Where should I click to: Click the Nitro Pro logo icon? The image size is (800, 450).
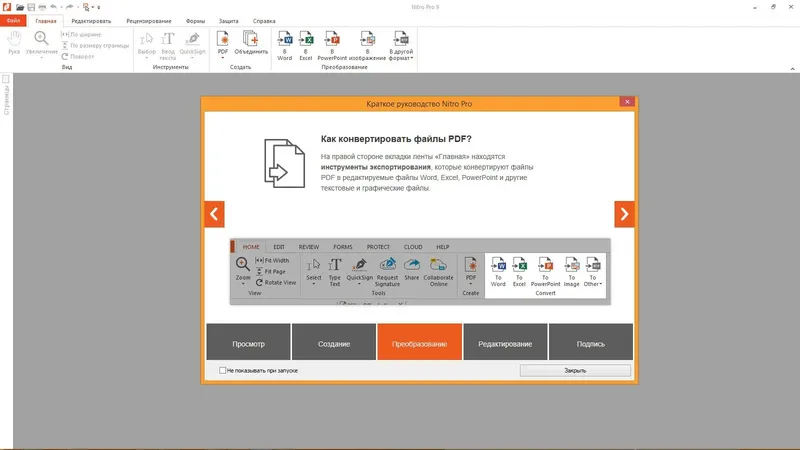(x=7, y=7)
